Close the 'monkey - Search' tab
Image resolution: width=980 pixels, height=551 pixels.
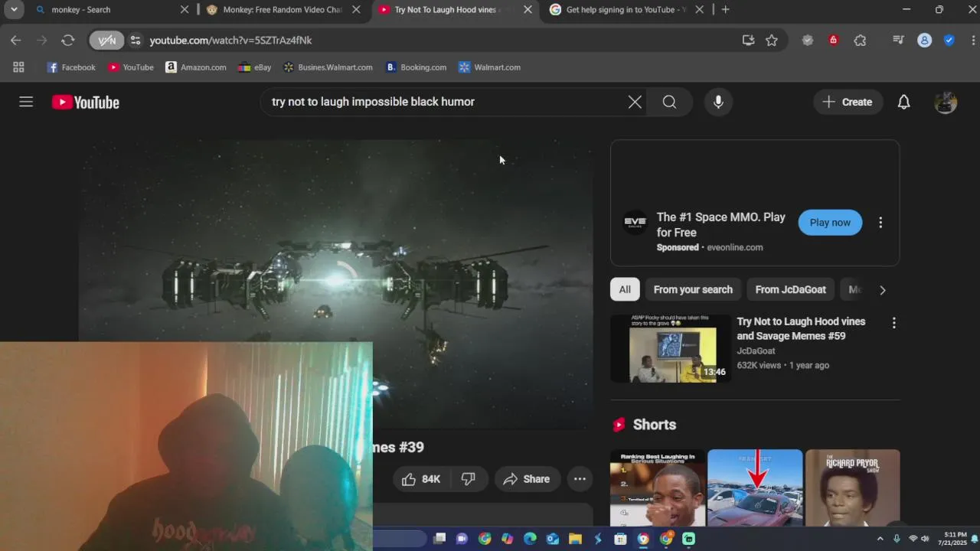click(185, 9)
